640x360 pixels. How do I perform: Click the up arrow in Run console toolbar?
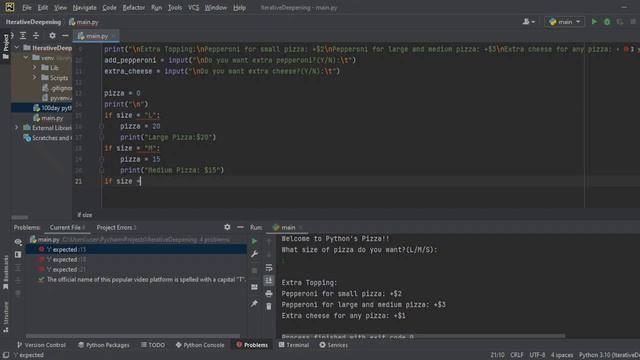269,242
